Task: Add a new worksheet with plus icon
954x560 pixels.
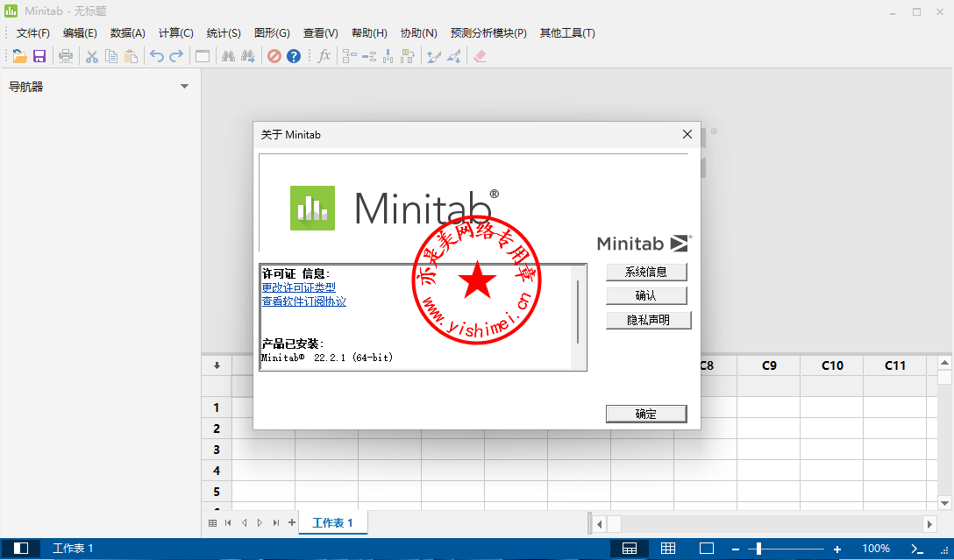Action: coord(292,522)
